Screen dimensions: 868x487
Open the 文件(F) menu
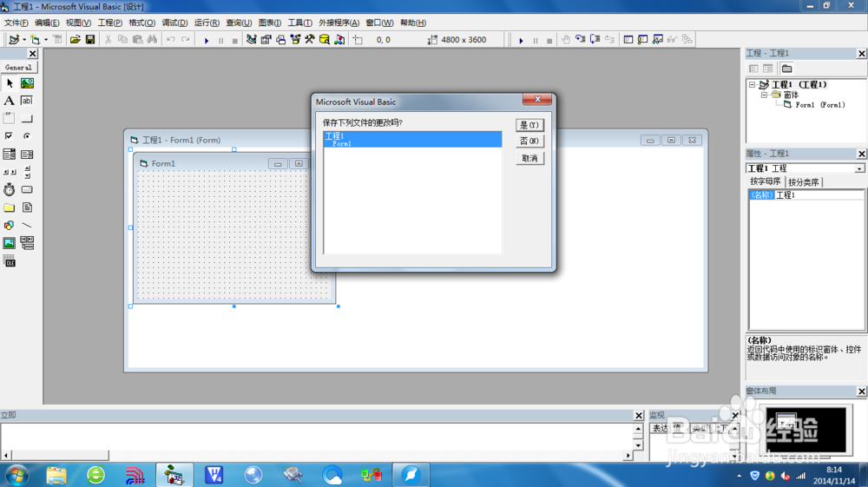click(16, 23)
